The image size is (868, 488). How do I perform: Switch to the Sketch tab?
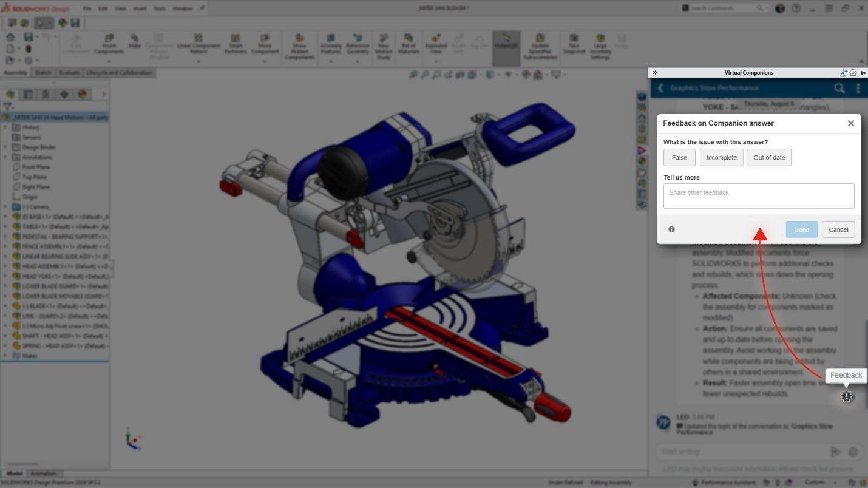43,73
